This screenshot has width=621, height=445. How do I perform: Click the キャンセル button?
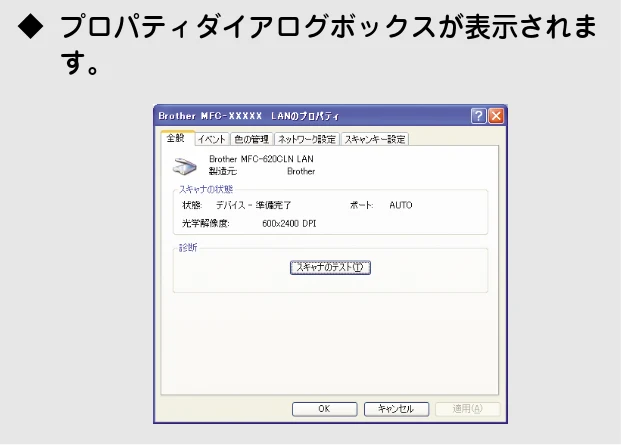[396, 409]
